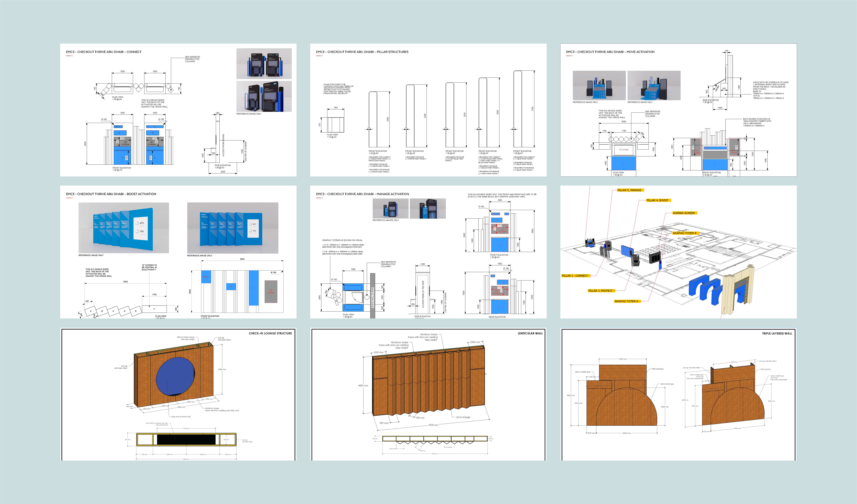
Task: Click the REAR ELEVATION caption on Manage sheet
Action: click(x=497, y=317)
